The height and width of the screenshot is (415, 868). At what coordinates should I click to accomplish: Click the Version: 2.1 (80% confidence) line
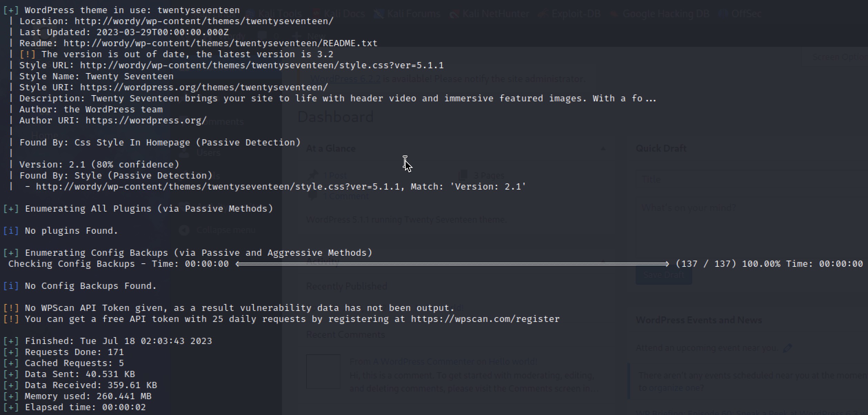[99, 165]
